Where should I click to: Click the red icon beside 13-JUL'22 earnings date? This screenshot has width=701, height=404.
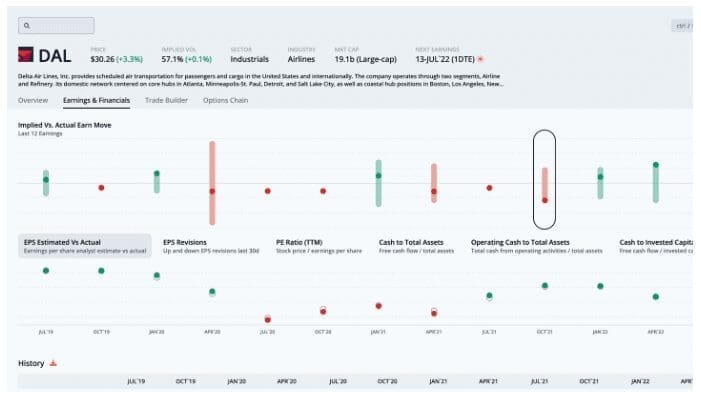click(481, 59)
